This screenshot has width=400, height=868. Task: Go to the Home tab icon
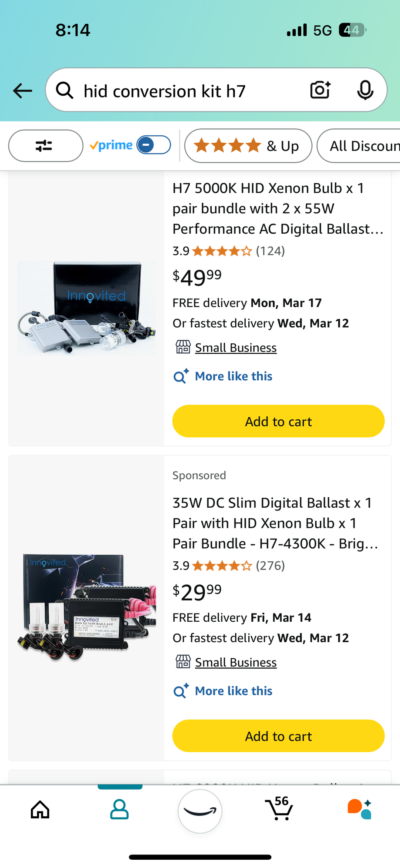tap(40, 810)
